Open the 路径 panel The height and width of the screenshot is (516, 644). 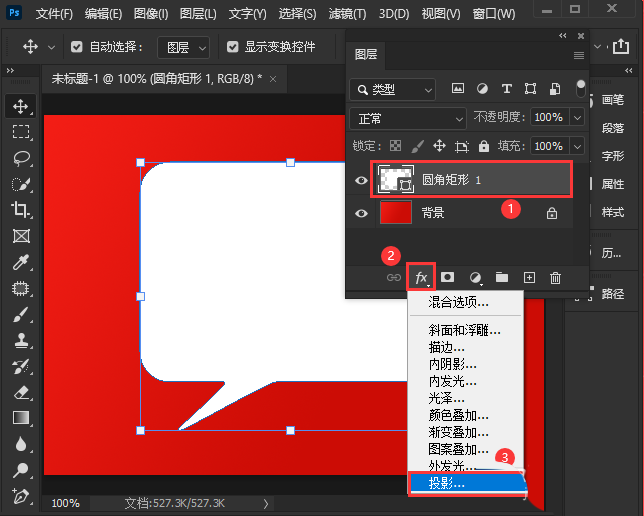click(613, 294)
